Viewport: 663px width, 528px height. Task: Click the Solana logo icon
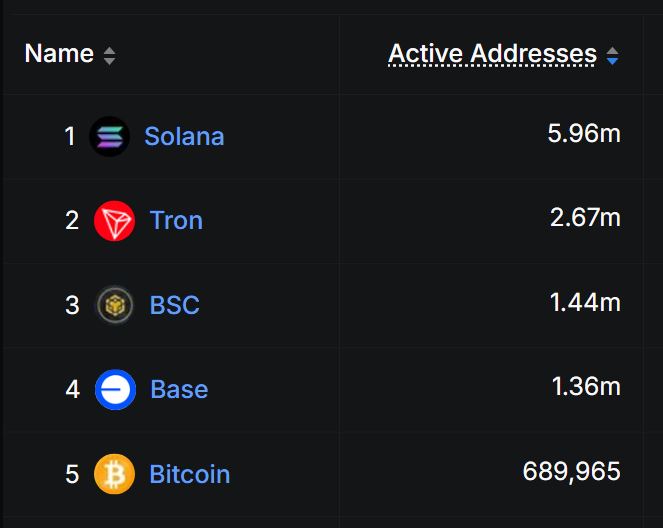tap(109, 136)
